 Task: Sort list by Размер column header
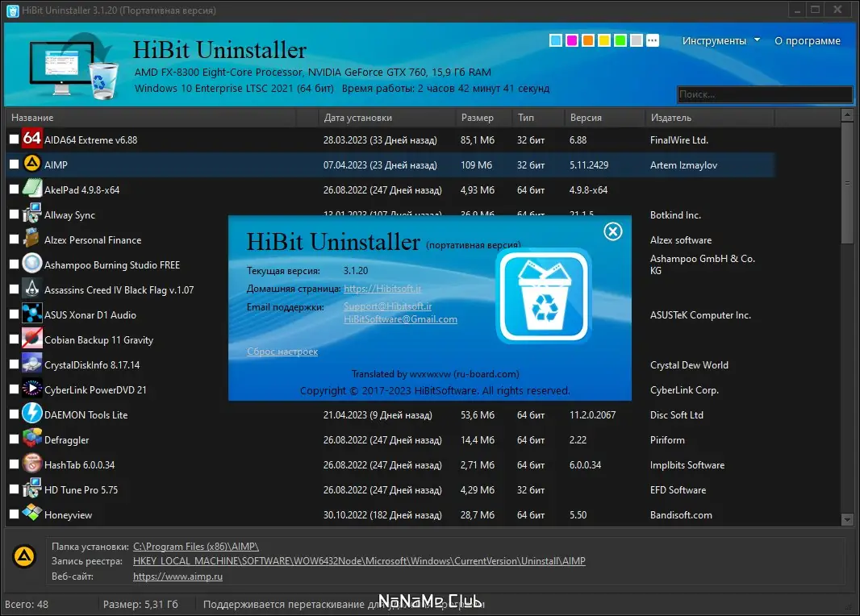483,117
